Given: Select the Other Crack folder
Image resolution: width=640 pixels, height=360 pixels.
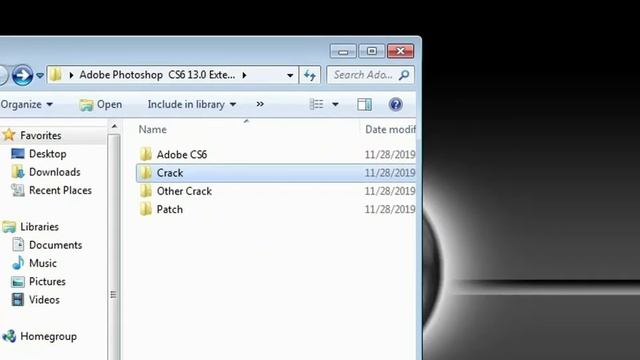Looking at the screenshot, I should [184, 191].
